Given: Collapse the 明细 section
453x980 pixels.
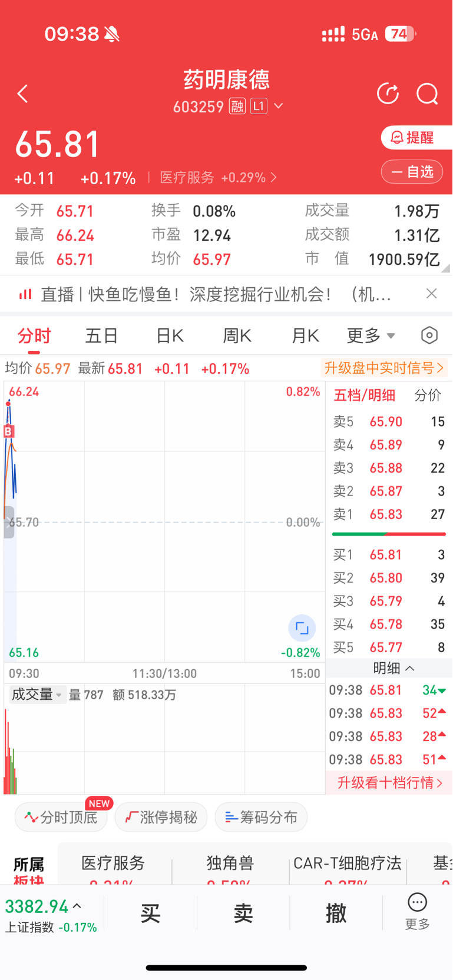Looking at the screenshot, I should click(394, 669).
